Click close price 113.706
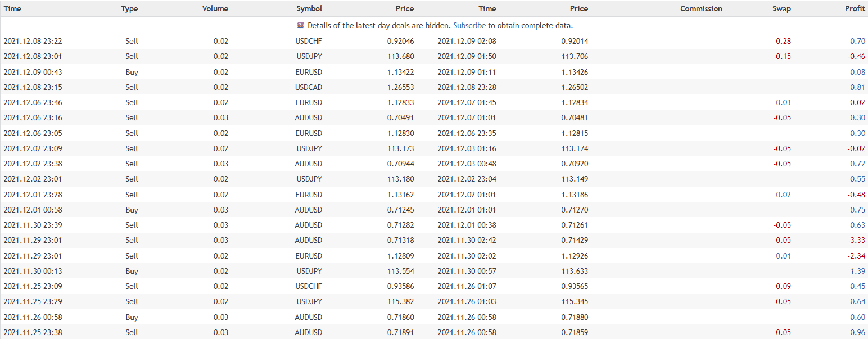The width and height of the screenshot is (868, 339). pyautogui.click(x=575, y=56)
